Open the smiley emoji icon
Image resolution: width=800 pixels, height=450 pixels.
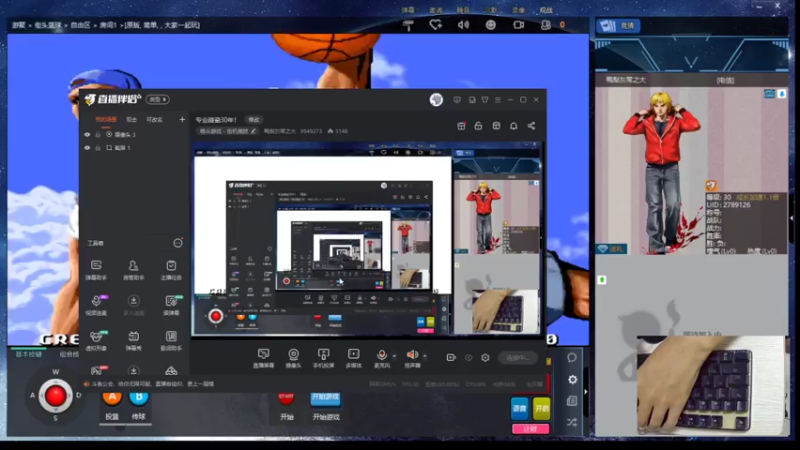tap(491, 24)
